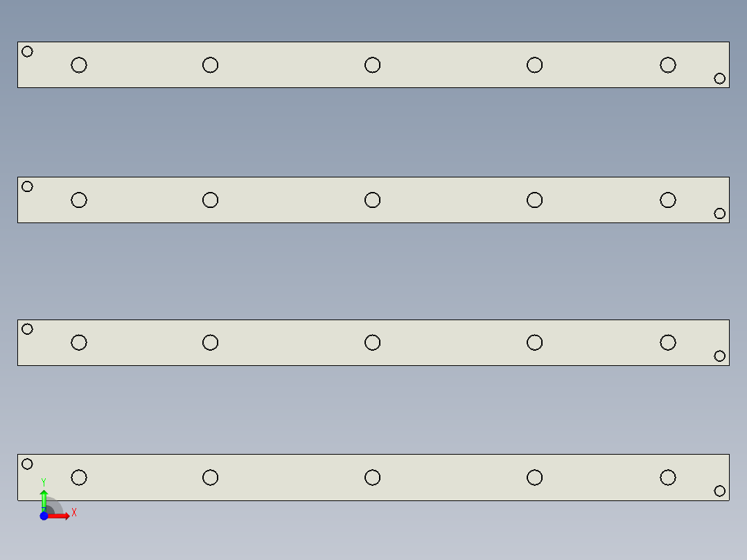The height and width of the screenshot is (560, 747).
Task: Pick small bottom-right hole of bottom plate
Action: (719, 491)
